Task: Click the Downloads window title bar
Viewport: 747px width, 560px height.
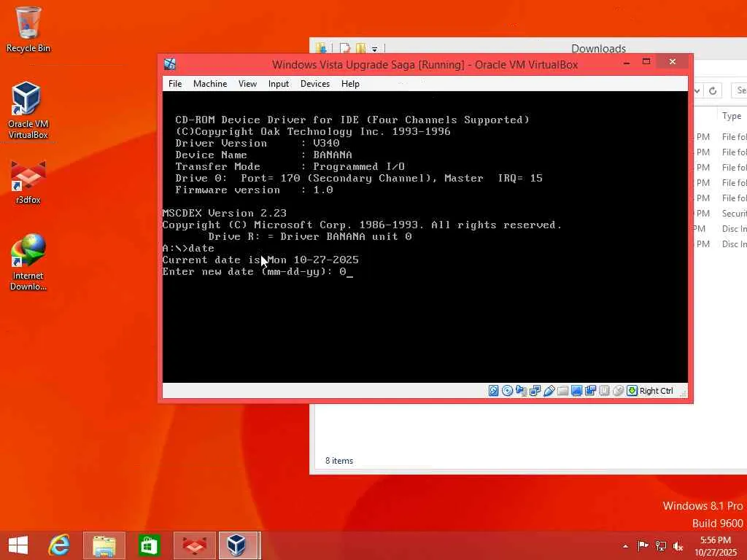Action: coord(598,48)
